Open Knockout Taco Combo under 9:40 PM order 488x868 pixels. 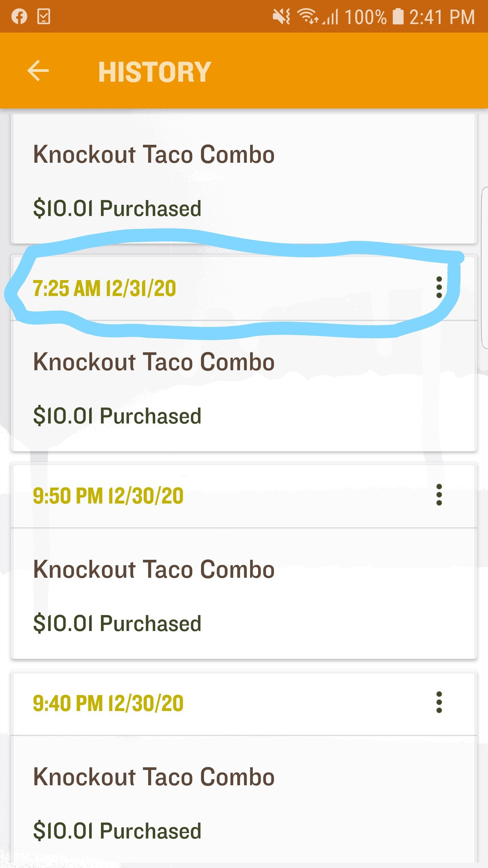[x=154, y=777]
